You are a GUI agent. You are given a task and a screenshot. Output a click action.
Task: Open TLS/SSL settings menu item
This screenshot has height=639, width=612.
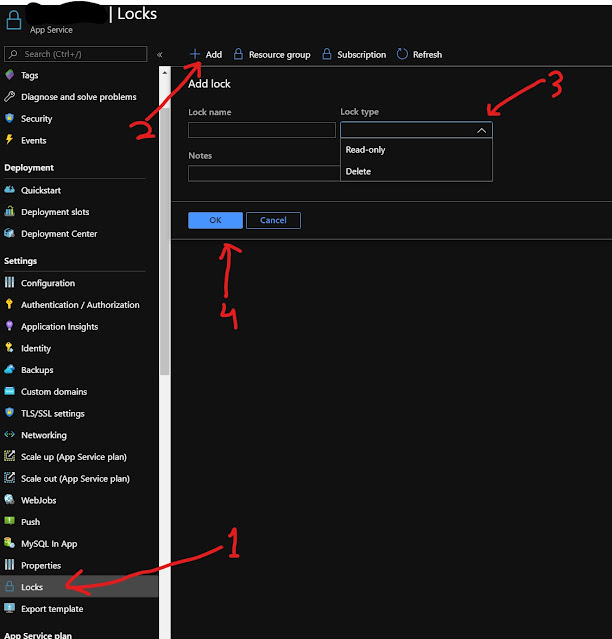[x=53, y=413]
